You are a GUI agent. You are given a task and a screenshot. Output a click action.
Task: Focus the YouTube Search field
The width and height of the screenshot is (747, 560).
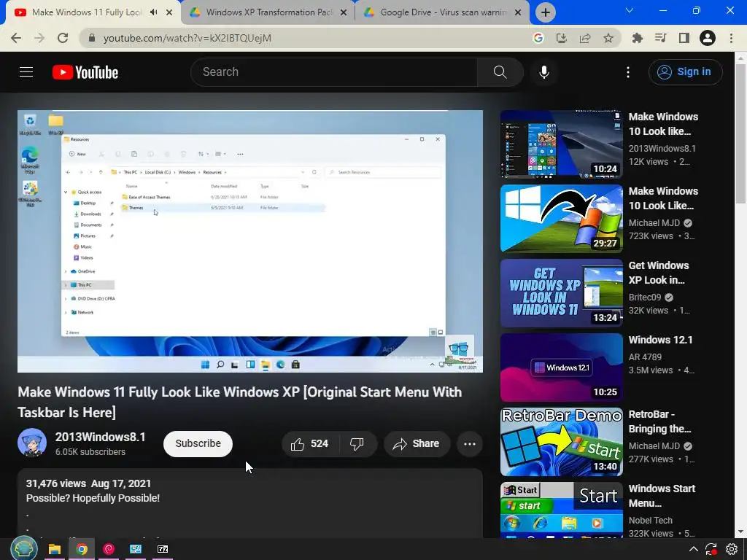point(333,72)
